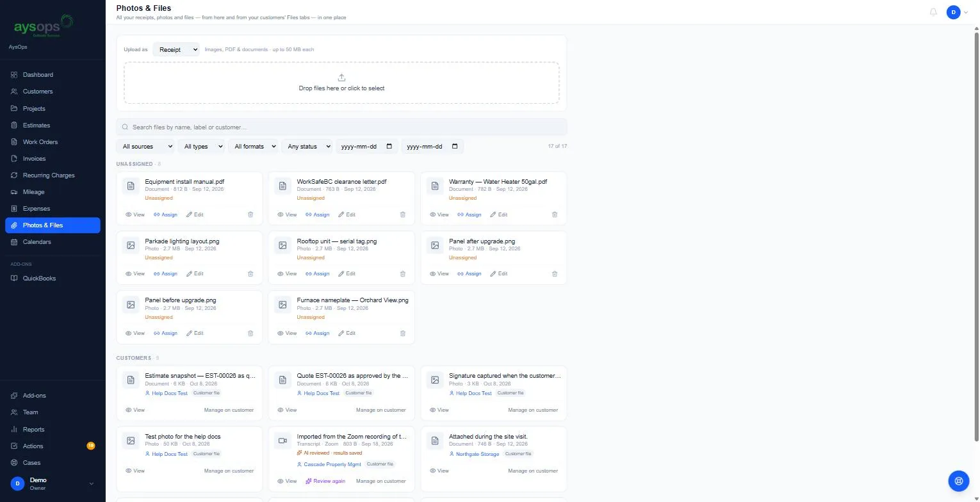Open the notifications bell
Screen dimensions: 980x502
click(x=933, y=12)
